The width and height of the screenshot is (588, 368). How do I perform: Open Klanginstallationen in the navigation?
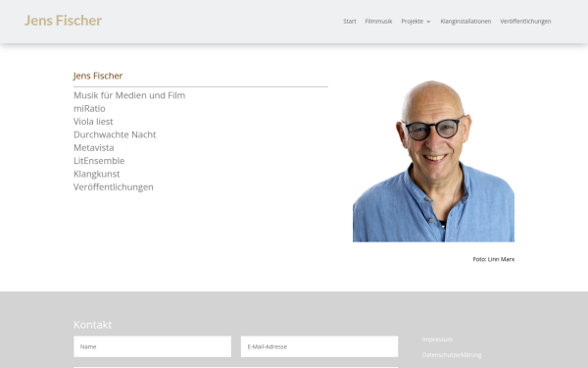tap(465, 22)
